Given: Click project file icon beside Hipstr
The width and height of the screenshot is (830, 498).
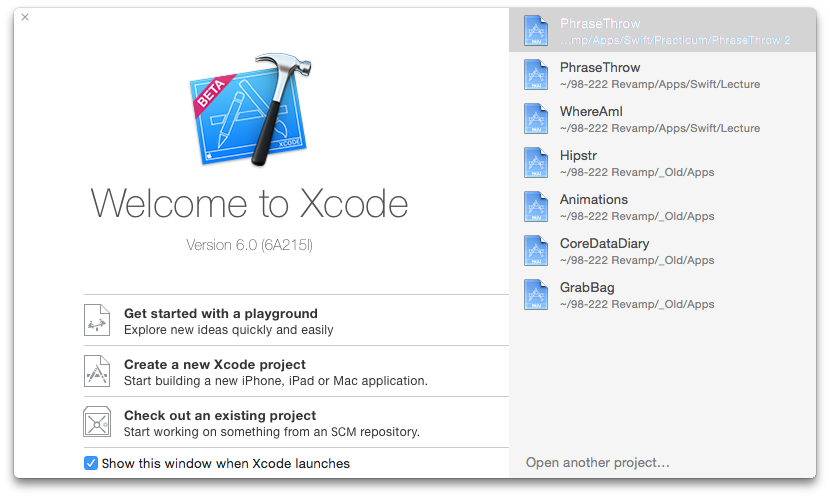Looking at the screenshot, I should coord(536,162).
